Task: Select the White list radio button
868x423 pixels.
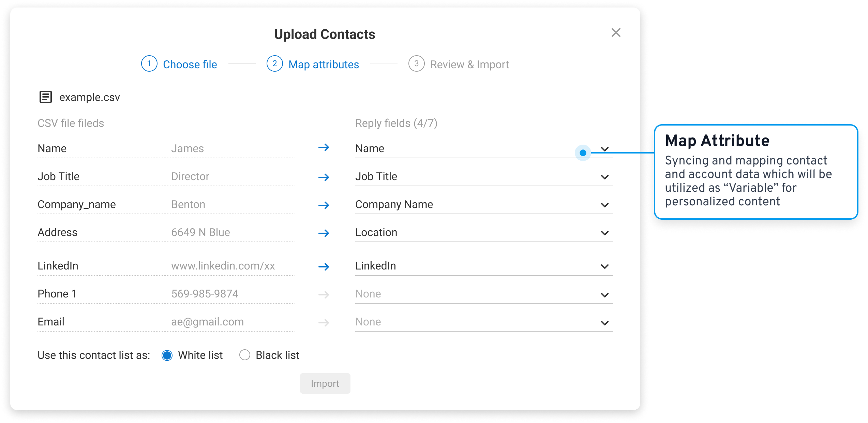Action: click(167, 355)
